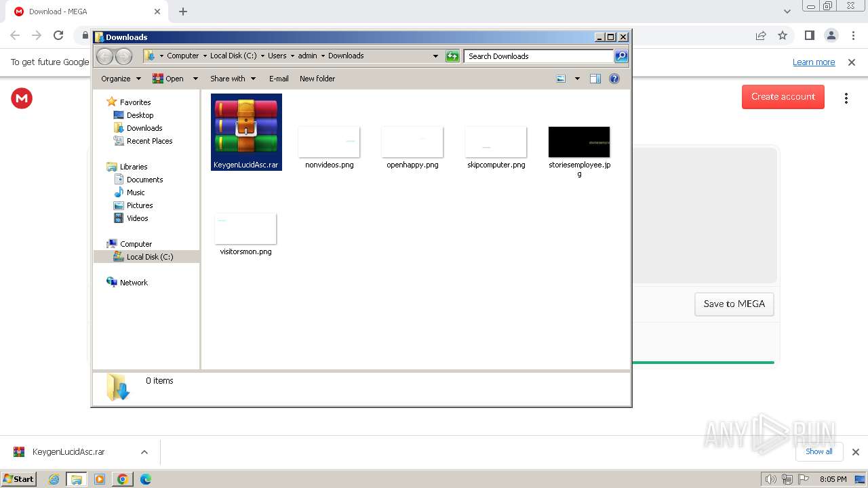This screenshot has height=488, width=868.
Task: Dismiss the Chrome info bar
Action: point(852,62)
